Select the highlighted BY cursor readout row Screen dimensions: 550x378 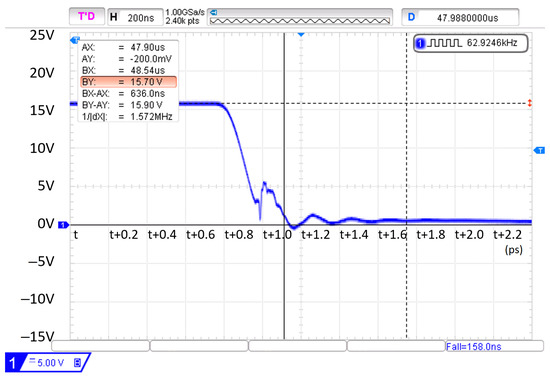[x=128, y=82]
